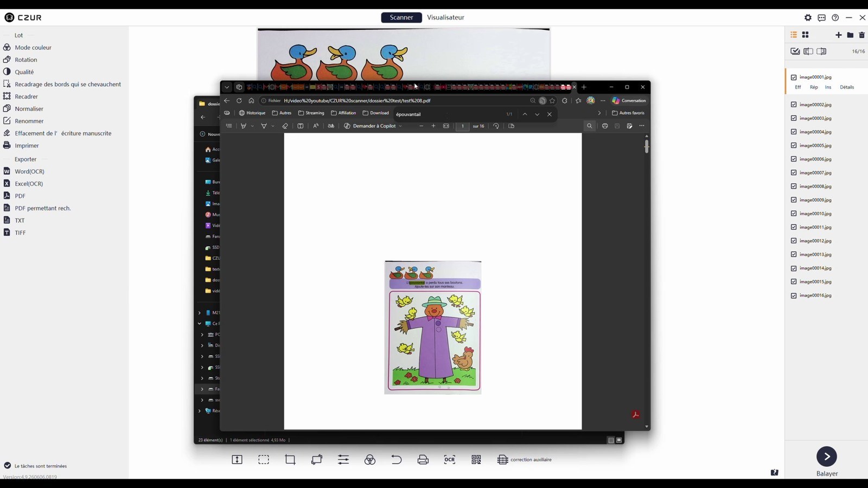Uncheck the image00001.jpg checkbox
The width and height of the screenshot is (868, 488).
coord(794,78)
